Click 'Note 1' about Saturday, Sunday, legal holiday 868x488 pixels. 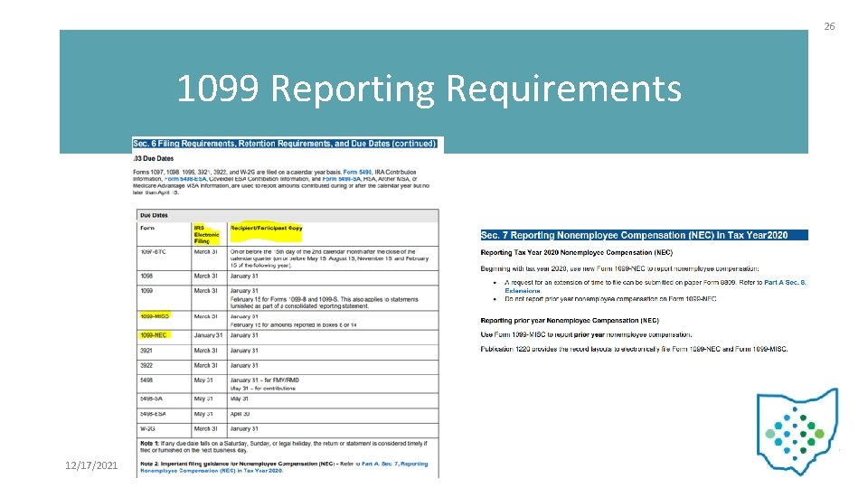pyautogui.click(x=284, y=446)
